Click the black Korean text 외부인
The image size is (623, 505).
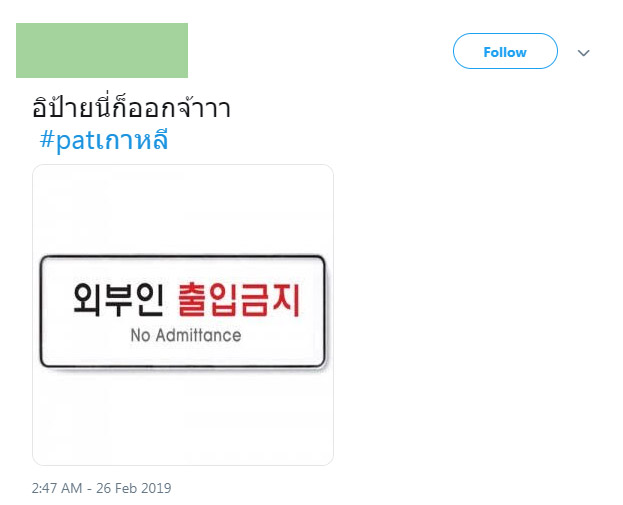pyautogui.click(x=116, y=298)
